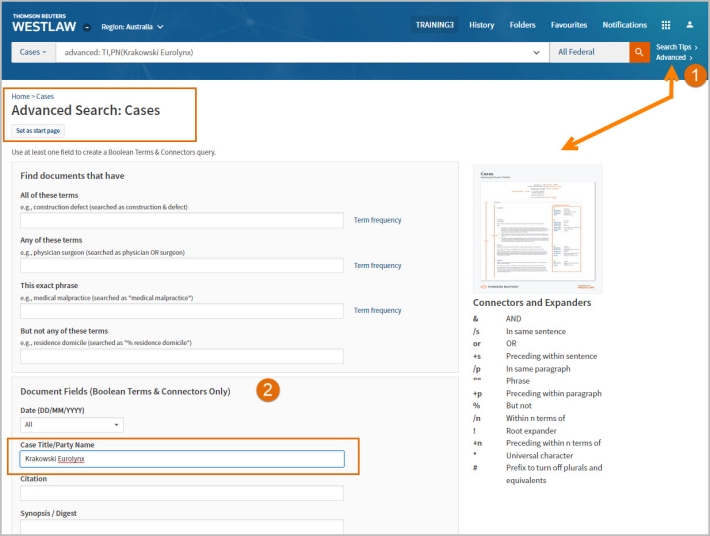Click the ! Root expander item
The width and height of the screenshot is (710, 536).
pos(515,431)
